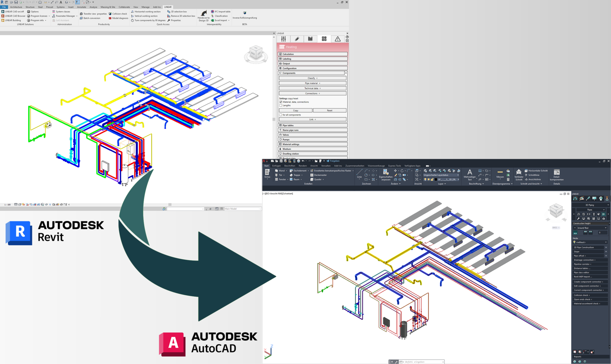Check the for all components box
The image size is (611, 364).
(281, 115)
